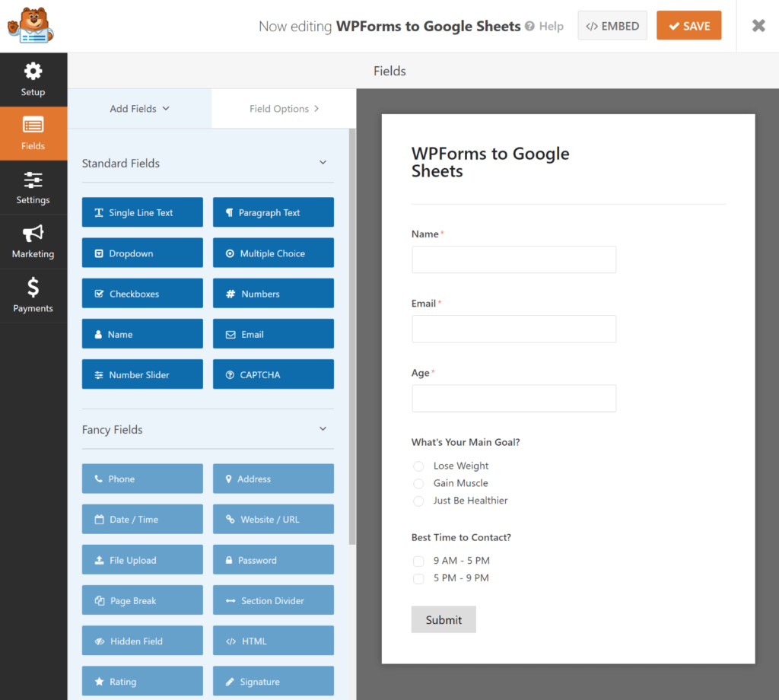This screenshot has width=779, height=700.
Task: Open Help via the question mark icon
Action: [x=532, y=26]
